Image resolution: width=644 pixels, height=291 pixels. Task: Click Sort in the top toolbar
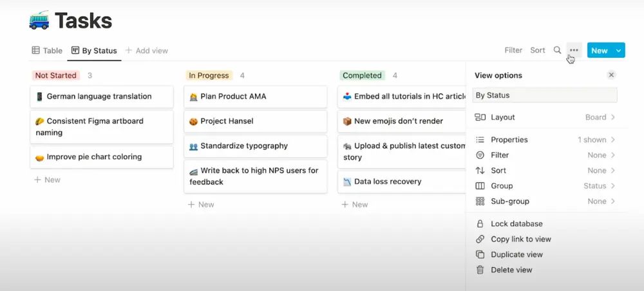tap(537, 50)
